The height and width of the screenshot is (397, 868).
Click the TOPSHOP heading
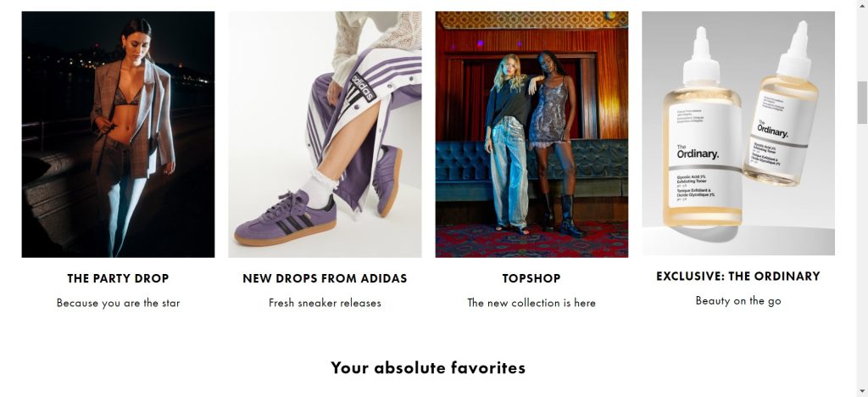pos(531,278)
